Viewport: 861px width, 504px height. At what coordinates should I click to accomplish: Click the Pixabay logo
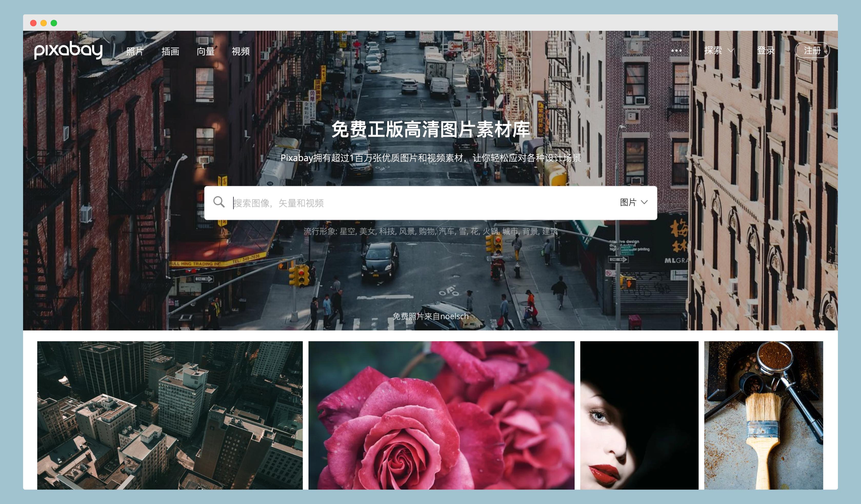tap(68, 50)
